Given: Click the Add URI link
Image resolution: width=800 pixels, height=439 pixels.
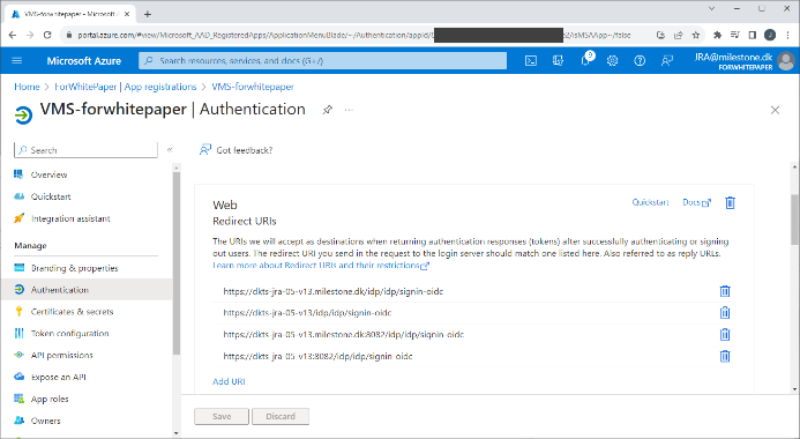Looking at the screenshot, I should 229,381.
